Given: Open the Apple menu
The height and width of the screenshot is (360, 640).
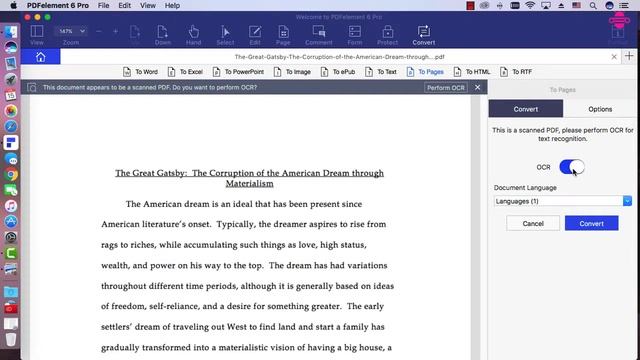Looking at the screenshot, I should coord(13,5).
